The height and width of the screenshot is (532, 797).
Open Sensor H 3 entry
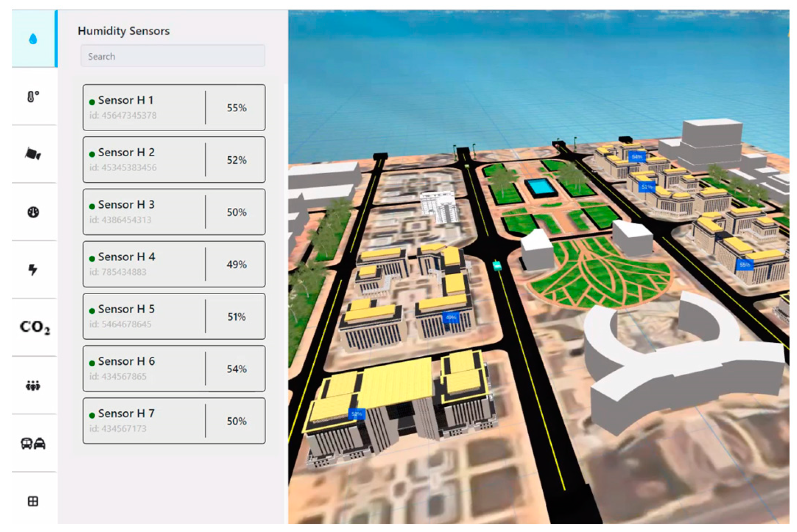pyautogui.click(x=174, y=212)
